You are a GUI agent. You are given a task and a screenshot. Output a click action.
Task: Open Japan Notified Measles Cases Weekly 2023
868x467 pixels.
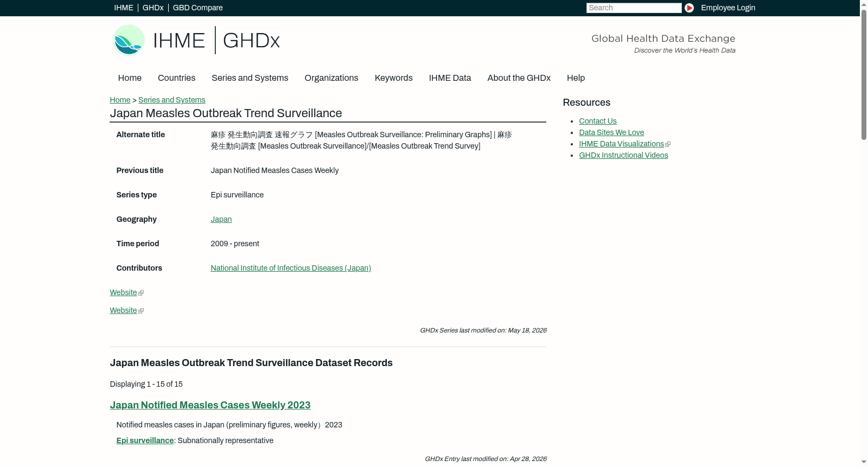[210, 405]
